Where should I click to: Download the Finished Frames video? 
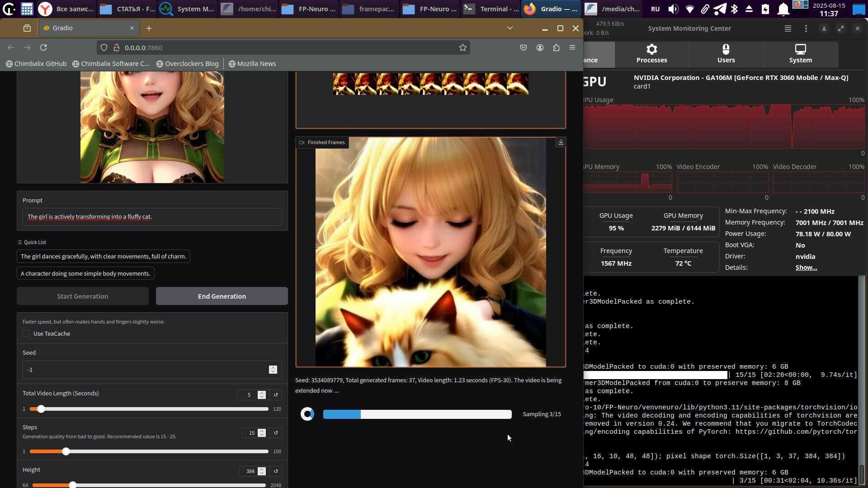pyautogui.click(x=561, y=142)
